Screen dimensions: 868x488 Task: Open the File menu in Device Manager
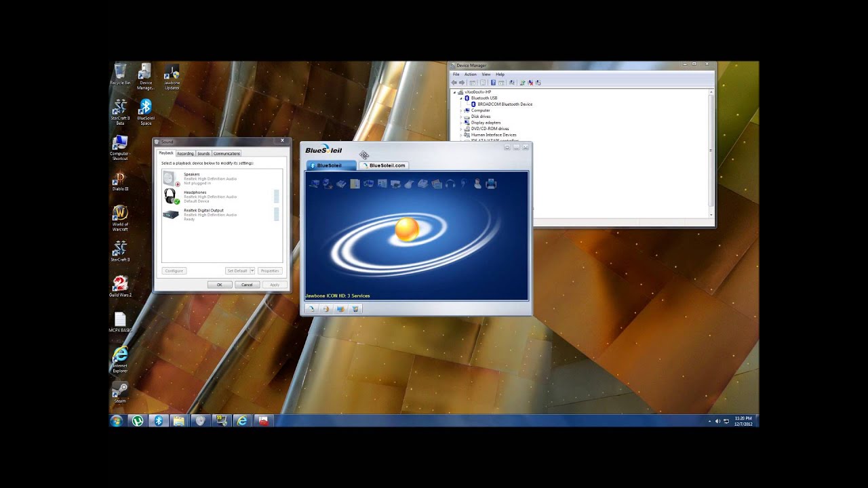coord(456,74)
